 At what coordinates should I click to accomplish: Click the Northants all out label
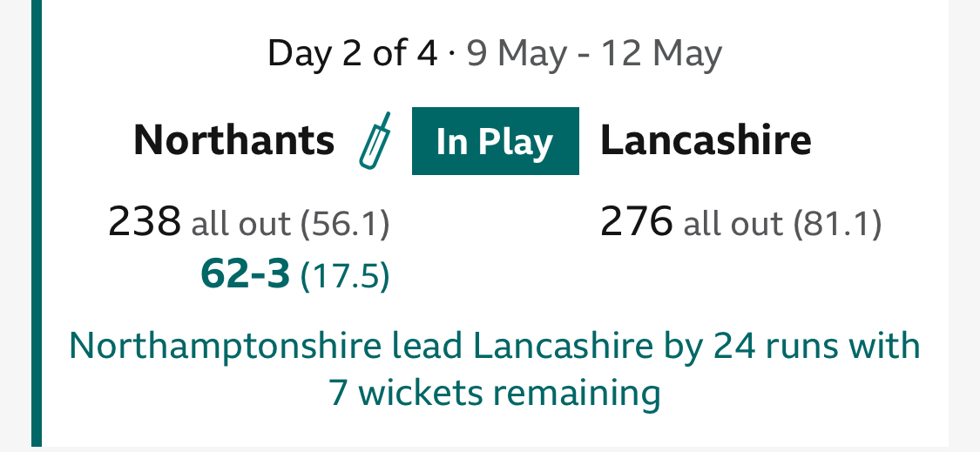click(240, 225)
